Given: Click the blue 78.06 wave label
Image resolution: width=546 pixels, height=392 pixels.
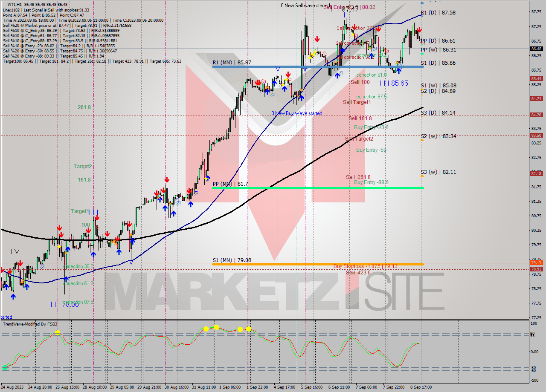Looking at the screenshot, I should click(64, 304).
